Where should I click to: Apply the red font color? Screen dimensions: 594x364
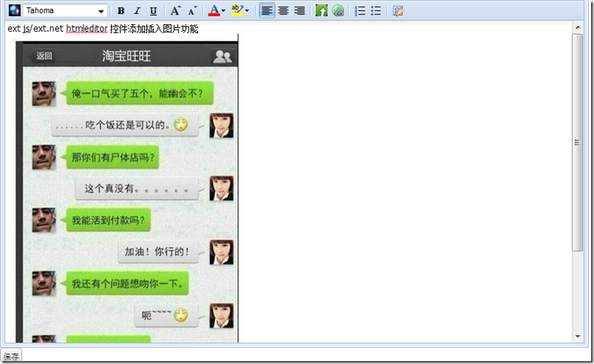pyautogui.click(x=214, y=10)
